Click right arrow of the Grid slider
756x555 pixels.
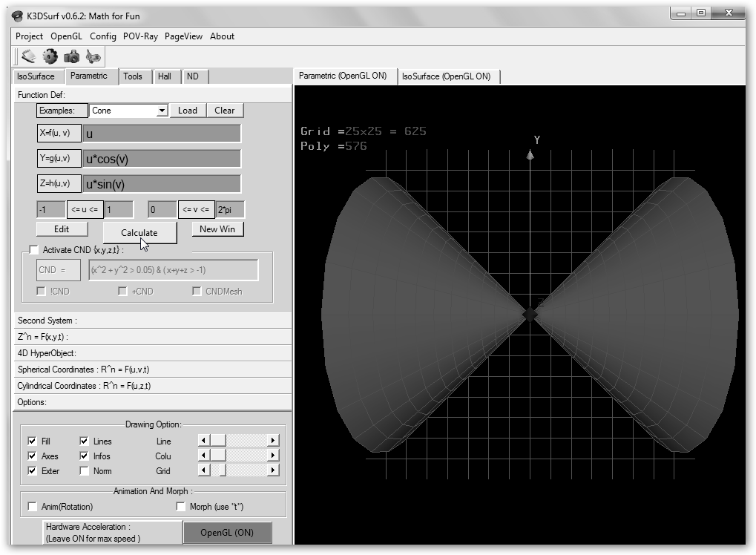[273, 470]
